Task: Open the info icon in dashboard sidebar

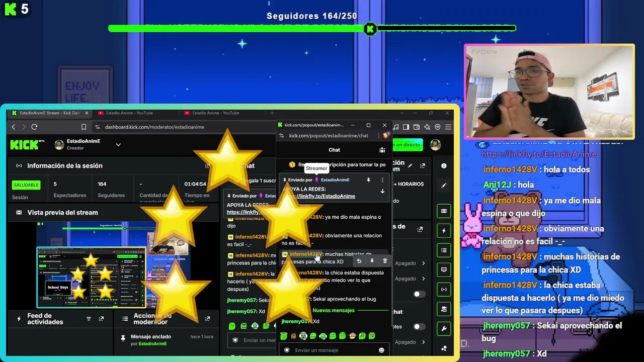Action: point(444,166)
